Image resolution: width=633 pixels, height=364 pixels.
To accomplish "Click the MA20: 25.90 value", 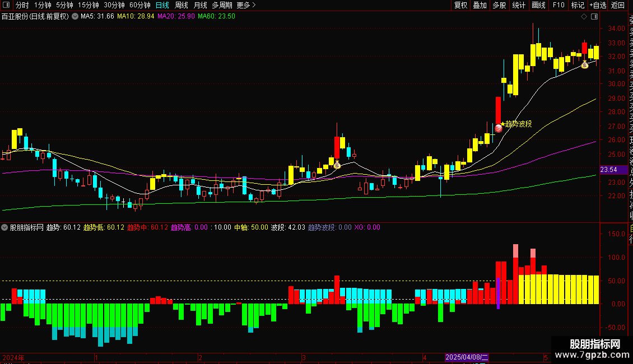I will [176, 17].
